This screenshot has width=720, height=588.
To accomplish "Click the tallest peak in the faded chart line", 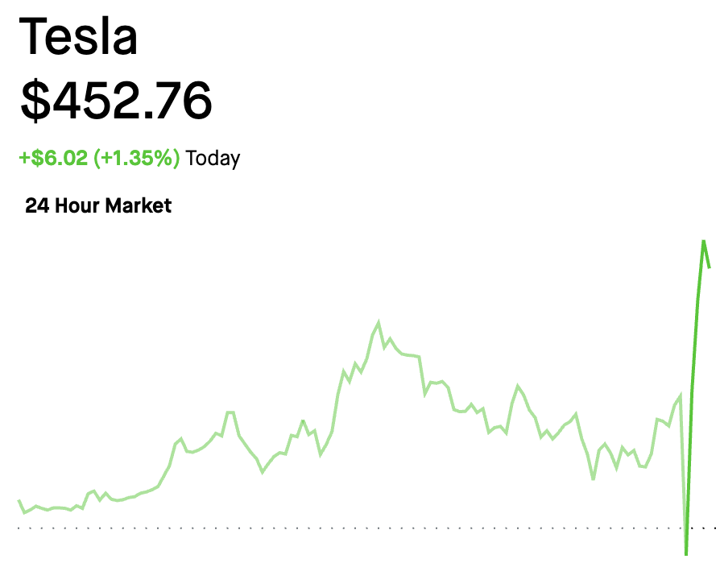I will (379, 322).
